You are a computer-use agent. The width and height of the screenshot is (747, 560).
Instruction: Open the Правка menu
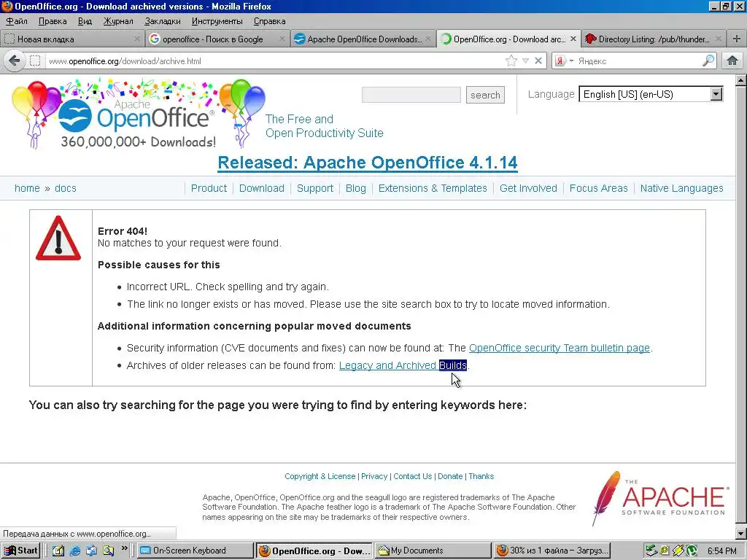tap(53, 21)
